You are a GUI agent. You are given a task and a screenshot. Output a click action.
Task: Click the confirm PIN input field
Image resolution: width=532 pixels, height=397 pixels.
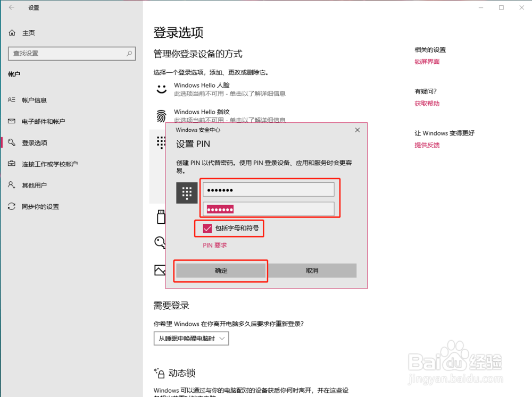pyautogui.click(x=268, y=209)
